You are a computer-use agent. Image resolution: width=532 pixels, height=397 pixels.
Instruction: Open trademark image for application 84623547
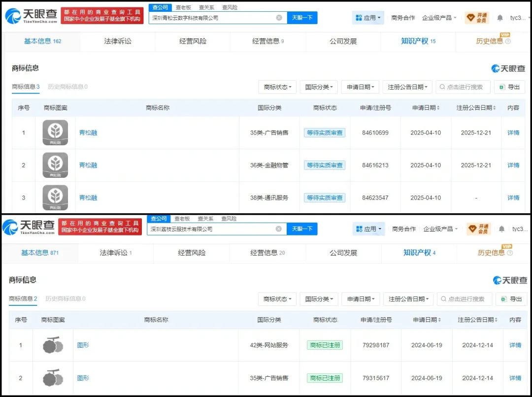(x=55, y=198)
